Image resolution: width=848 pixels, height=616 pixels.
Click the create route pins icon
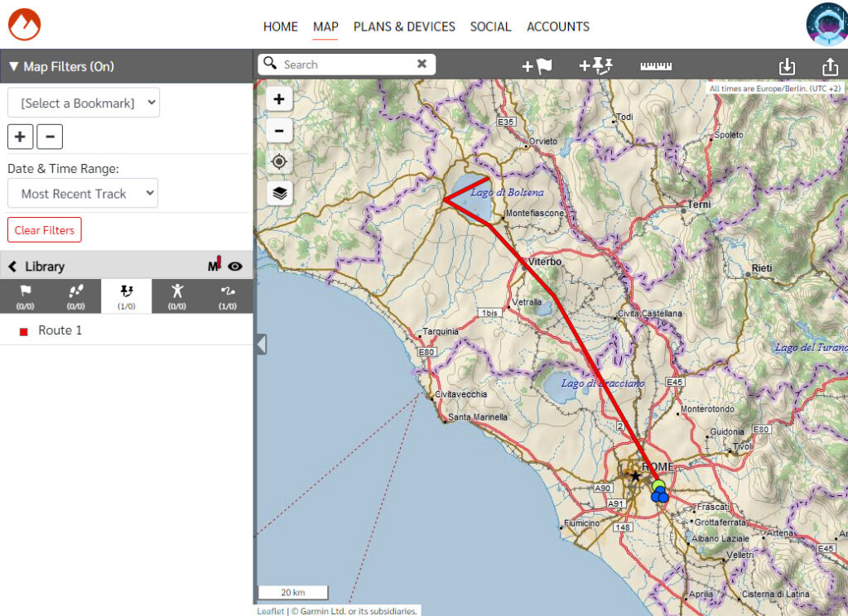point(595,66)
